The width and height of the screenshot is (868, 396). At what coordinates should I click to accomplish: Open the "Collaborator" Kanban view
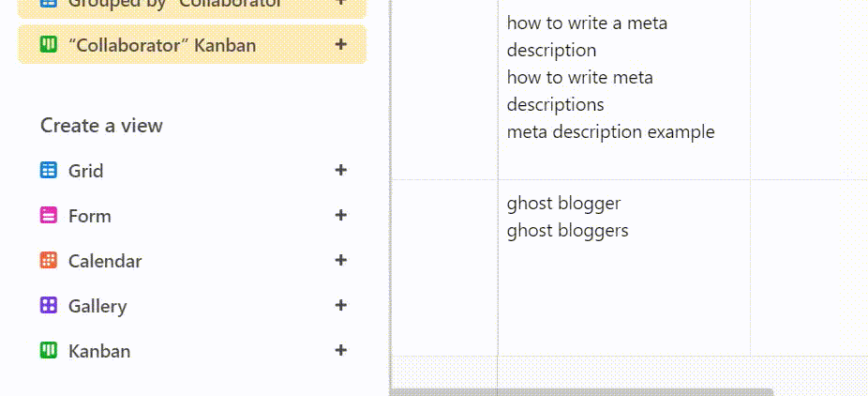pos(192,44)
